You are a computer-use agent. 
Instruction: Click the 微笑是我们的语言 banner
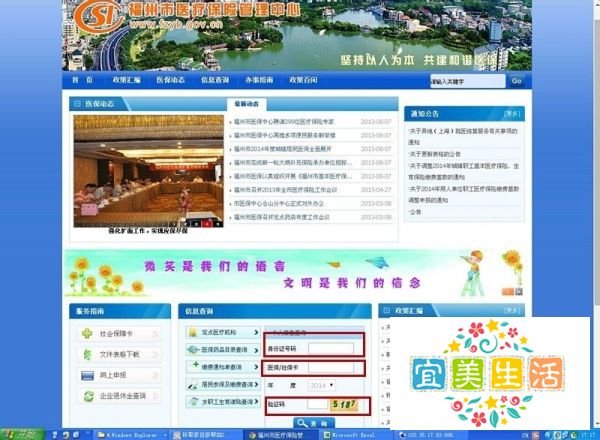pos(293,274)
